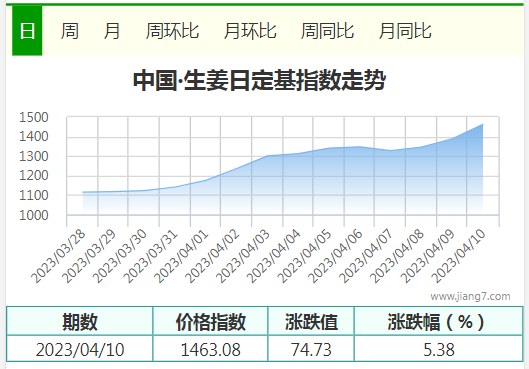Click the 1500 y-axis label
Screen dimensions: 529x369
[34, 117]
